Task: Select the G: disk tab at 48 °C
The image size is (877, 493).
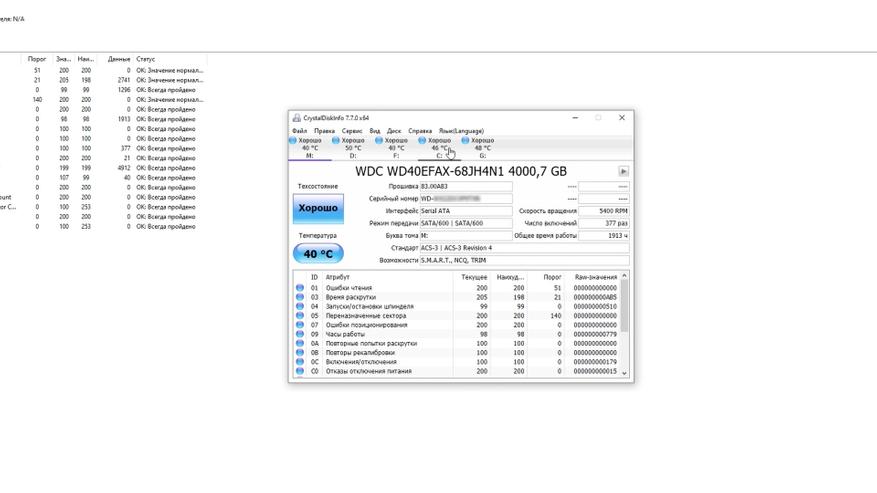Action: click(482, 148)
